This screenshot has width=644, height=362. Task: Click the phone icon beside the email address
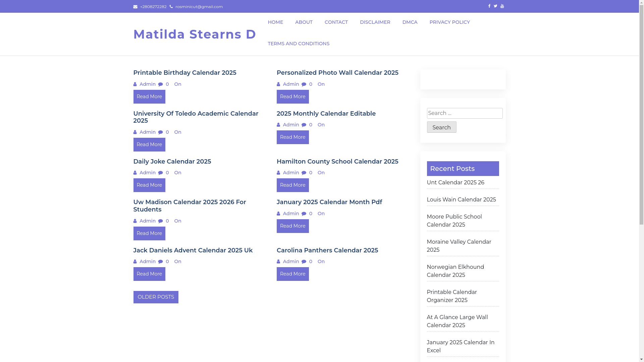(x=171, y=7)
